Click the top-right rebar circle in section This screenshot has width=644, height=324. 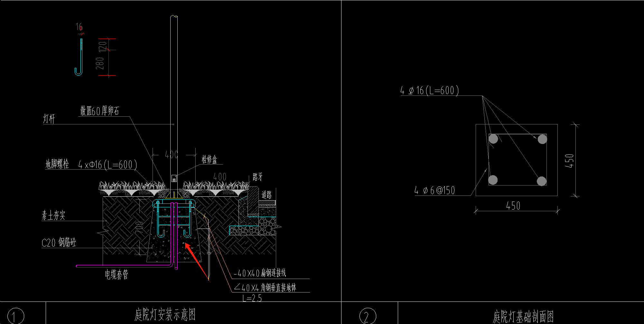(x=542, y=139)
